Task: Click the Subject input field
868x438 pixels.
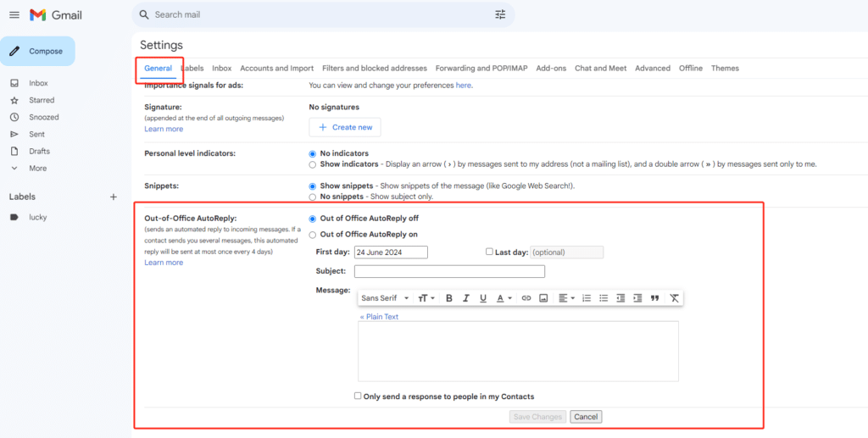Action: tap(449, 272)
